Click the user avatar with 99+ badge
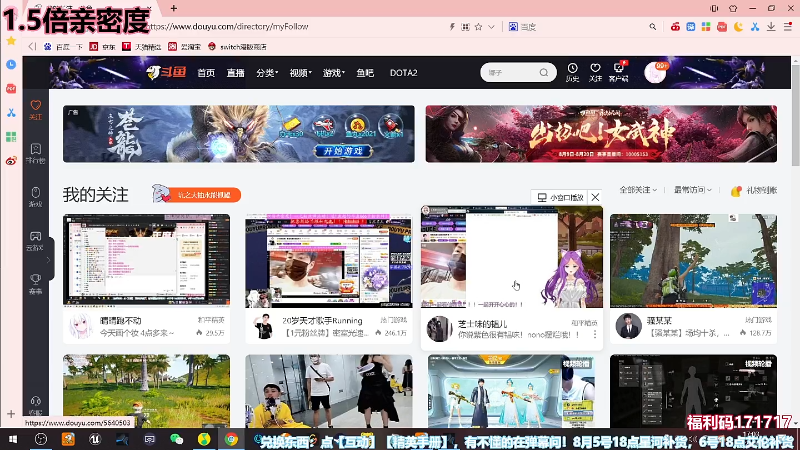 pos(655,72)
